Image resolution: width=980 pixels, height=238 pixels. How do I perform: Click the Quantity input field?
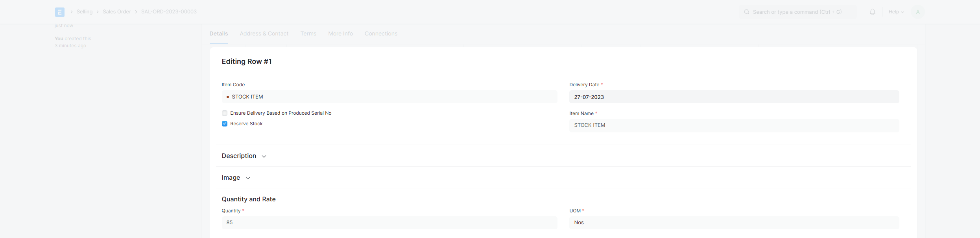click(389, 223)
